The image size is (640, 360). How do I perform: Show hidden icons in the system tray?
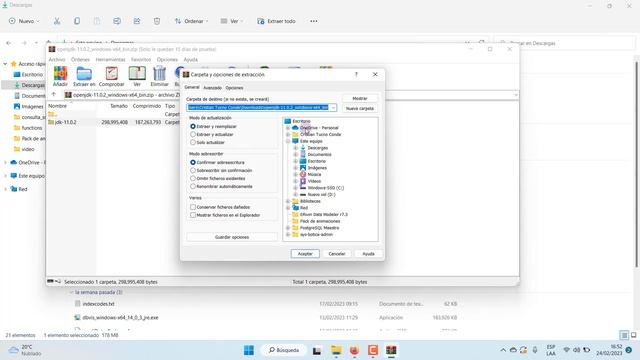click(503, 350)
